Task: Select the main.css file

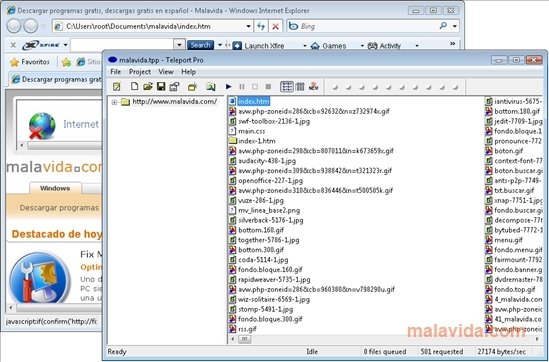Action: [x=251, y=131]
